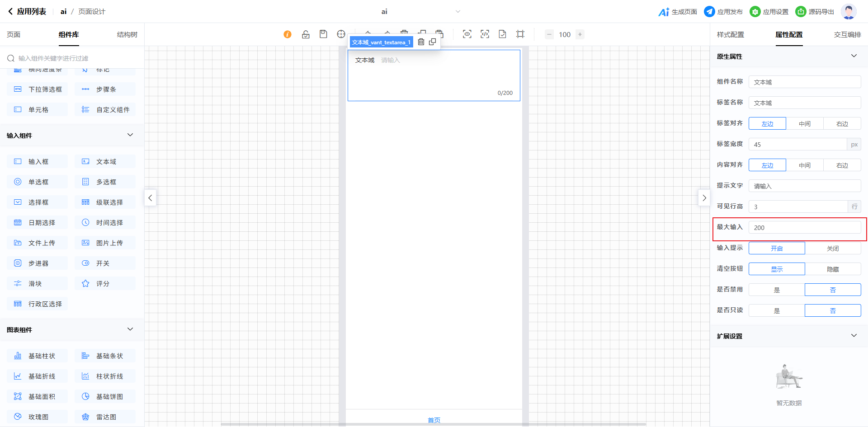
Task: Click the save floppy disk icon
Action: [x=323, y=34]
